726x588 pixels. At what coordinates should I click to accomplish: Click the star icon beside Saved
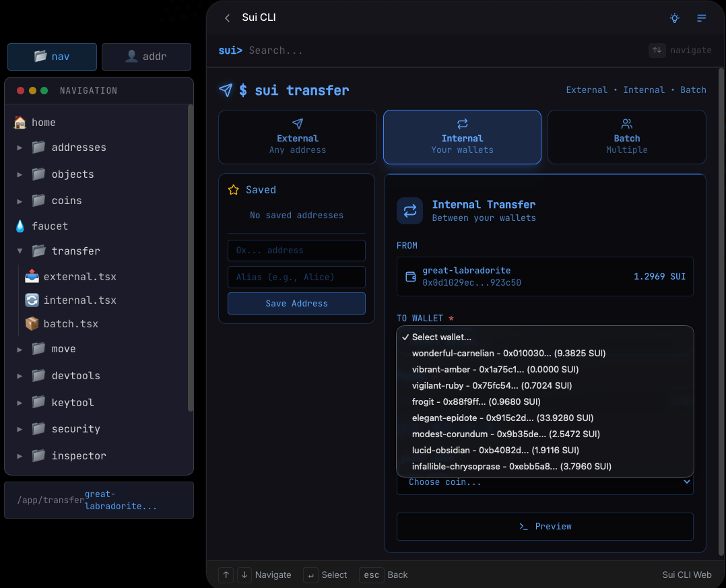tap(233, 189)
